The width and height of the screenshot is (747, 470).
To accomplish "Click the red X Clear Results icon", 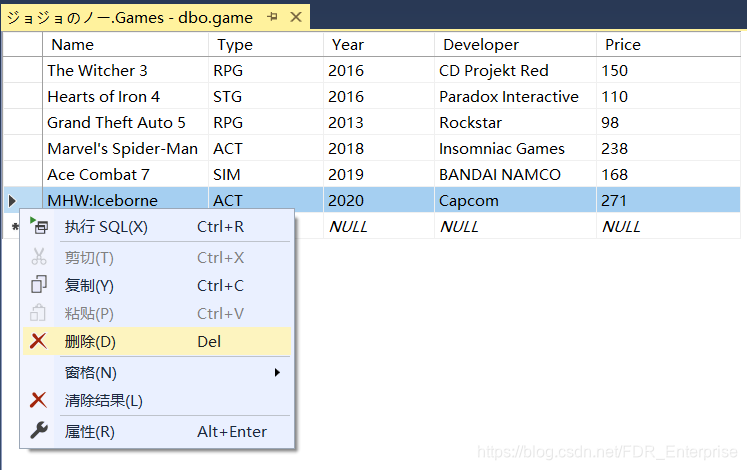I will point(39,400).
